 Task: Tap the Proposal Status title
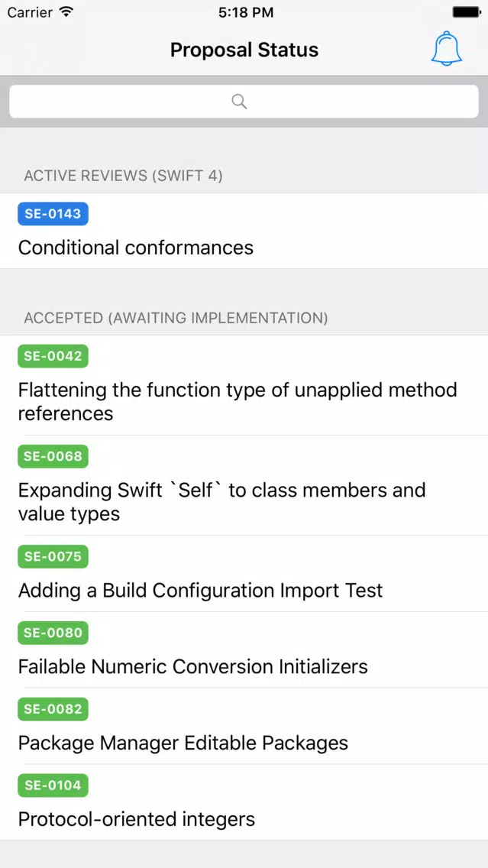[244, 50]
